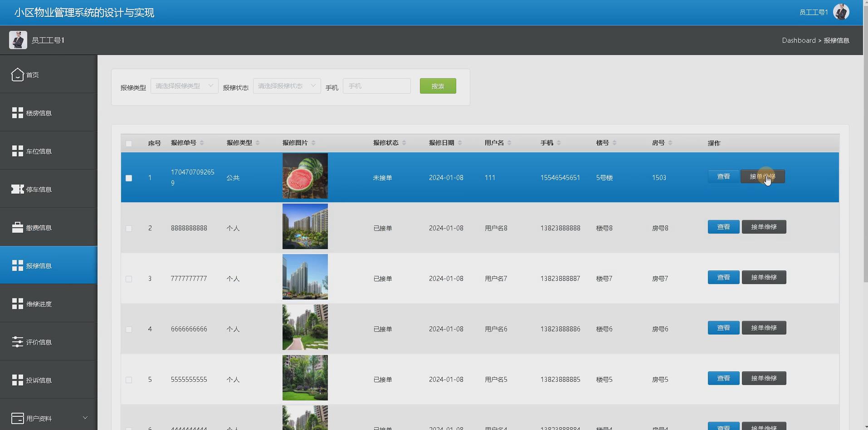Check the box for row 7777777777
Viewport: 868px width, 430px height.
(x=129, y=279)
